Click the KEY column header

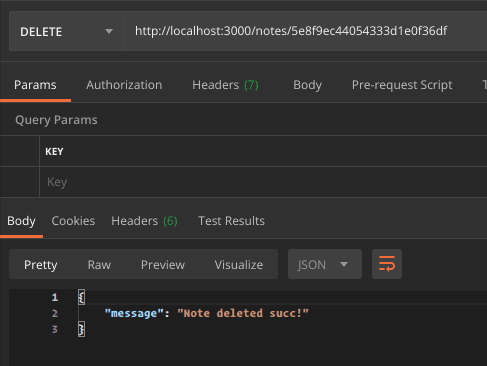[x=54, y=152]
